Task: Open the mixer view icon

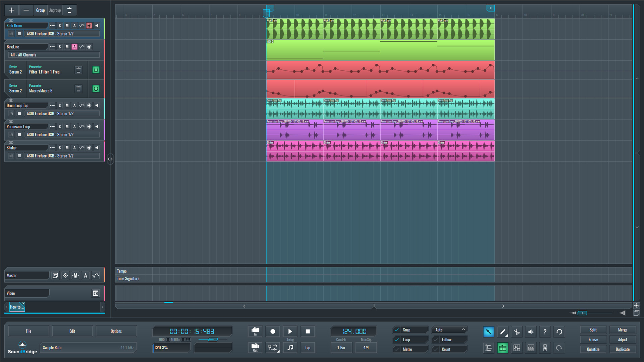Action: (x=531, y=348)
